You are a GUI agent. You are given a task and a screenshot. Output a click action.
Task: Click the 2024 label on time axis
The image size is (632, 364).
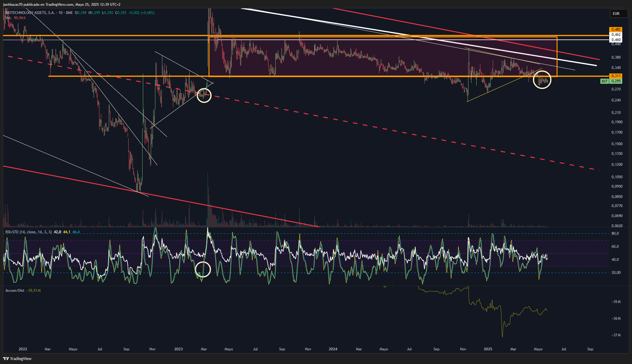[x=333, y=349]
